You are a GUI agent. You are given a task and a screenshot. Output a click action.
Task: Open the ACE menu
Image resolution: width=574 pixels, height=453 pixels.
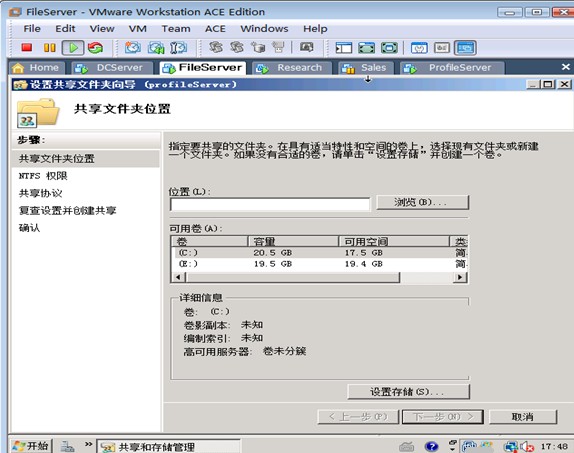[215, 29]
